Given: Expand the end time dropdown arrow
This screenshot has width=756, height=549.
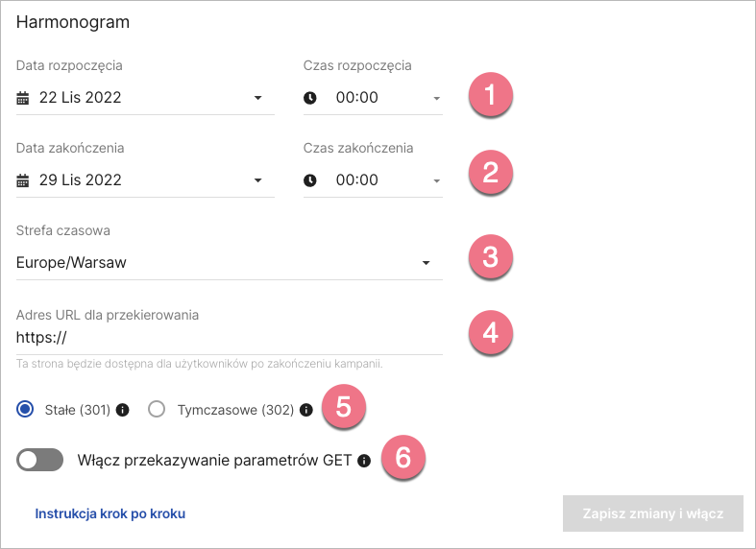Looking at the screenshot, I should click(x=436, y=180).
